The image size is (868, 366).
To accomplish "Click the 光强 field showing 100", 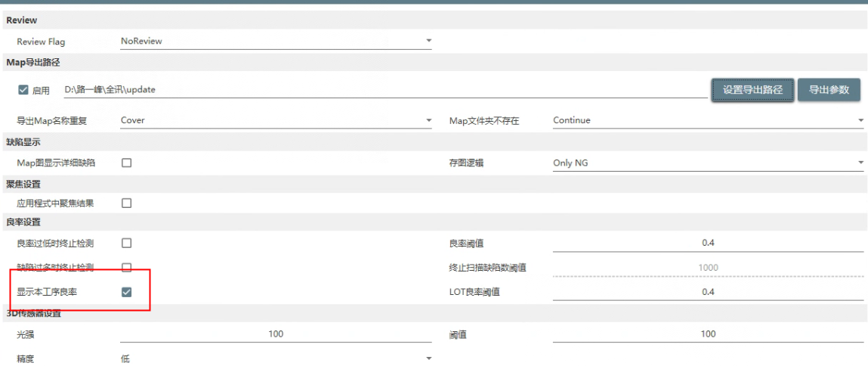I will (x=276, y=334).
